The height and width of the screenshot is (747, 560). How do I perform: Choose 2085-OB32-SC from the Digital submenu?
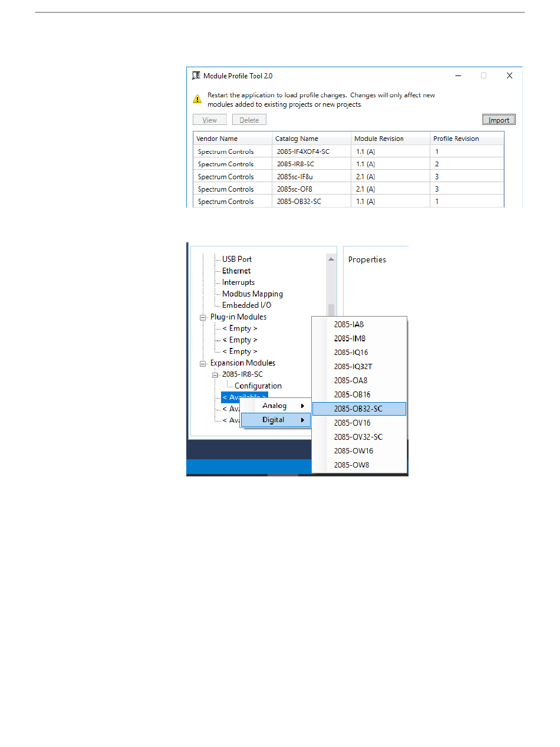coord(360,409)
